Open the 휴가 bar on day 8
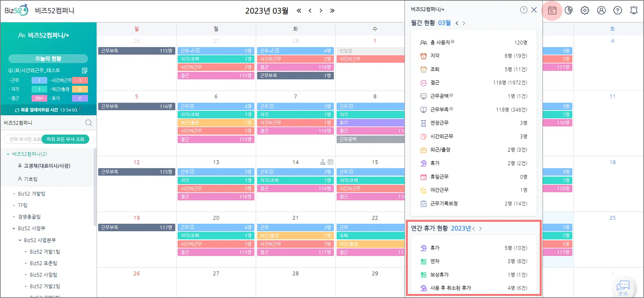 click(371, 122)
